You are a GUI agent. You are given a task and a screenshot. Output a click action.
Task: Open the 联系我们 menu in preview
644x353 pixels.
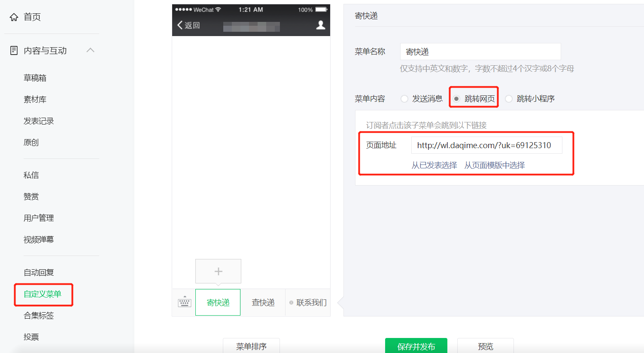tap(308, 303)
